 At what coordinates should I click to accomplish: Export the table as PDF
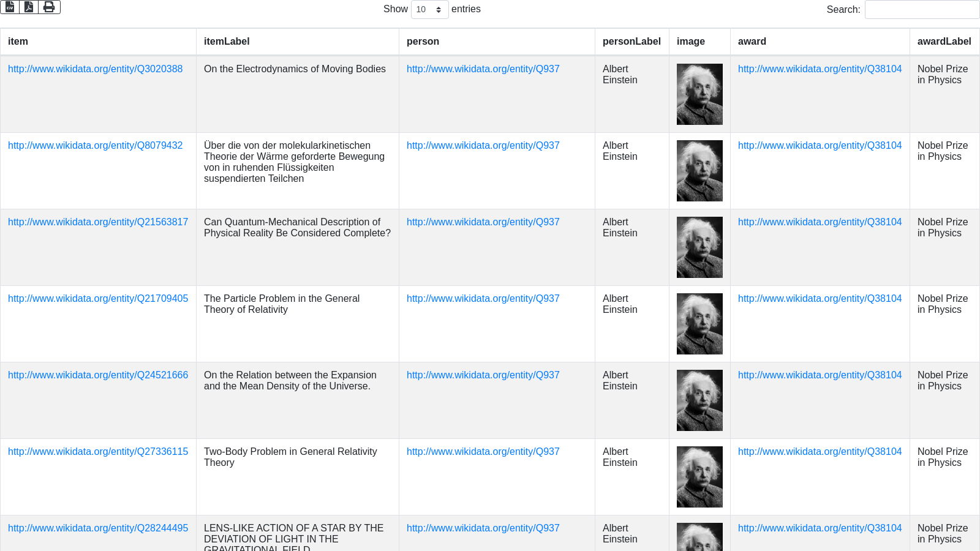click(x=29, y=7)
